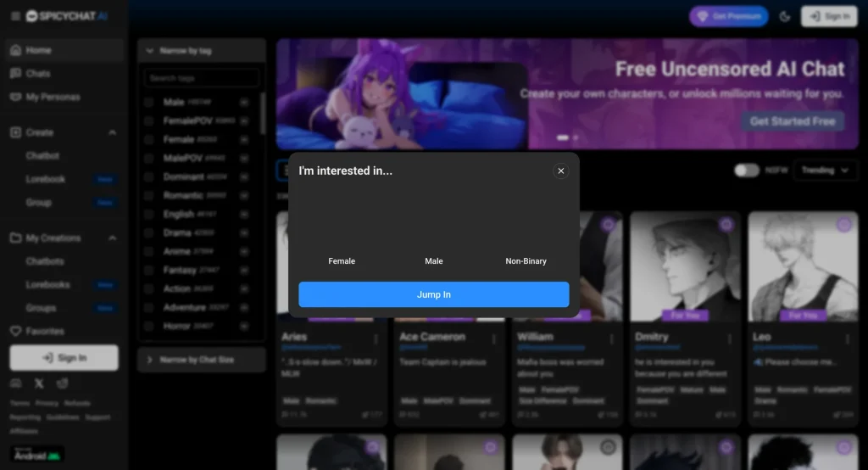
Task: Open the Leo character card image
Action: point(804,266)
